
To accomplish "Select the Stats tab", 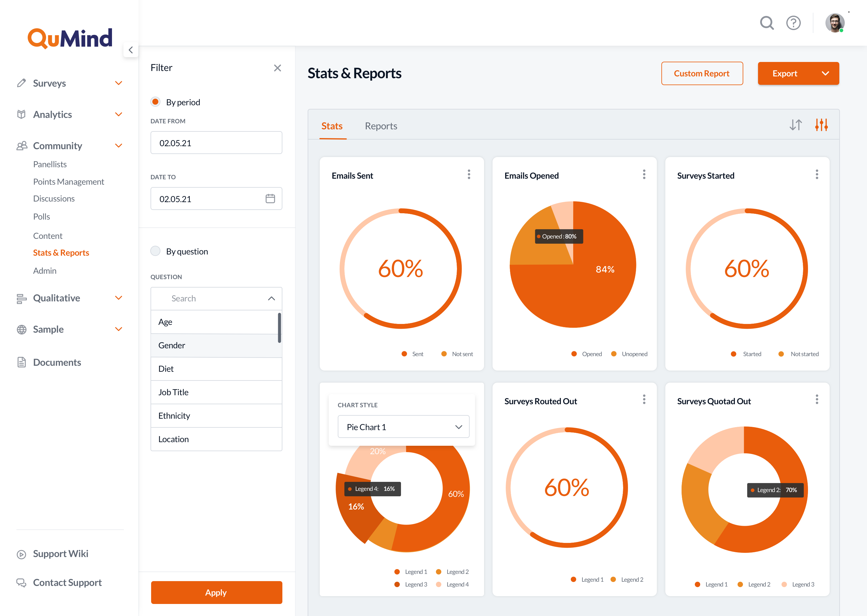I will click(332, 126).
